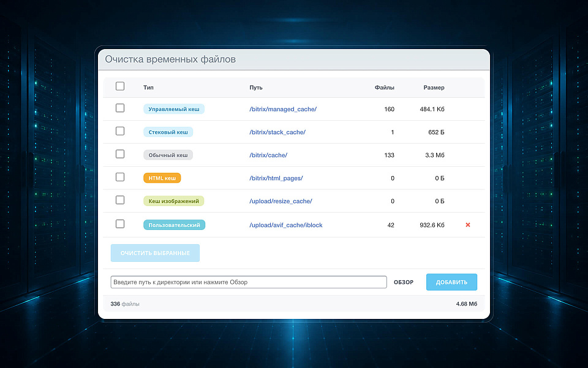Click the 4.68 Мб total size

click(x=467, y=304)
